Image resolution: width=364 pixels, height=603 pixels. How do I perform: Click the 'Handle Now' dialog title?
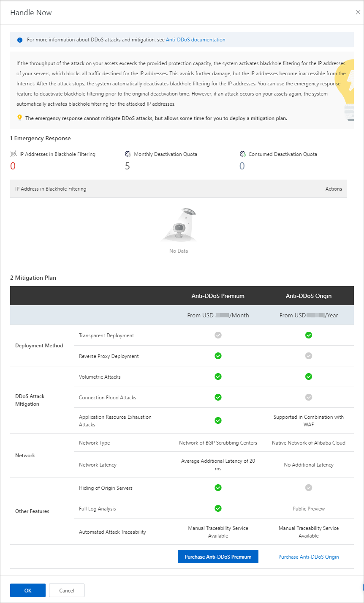click(31, 13)
